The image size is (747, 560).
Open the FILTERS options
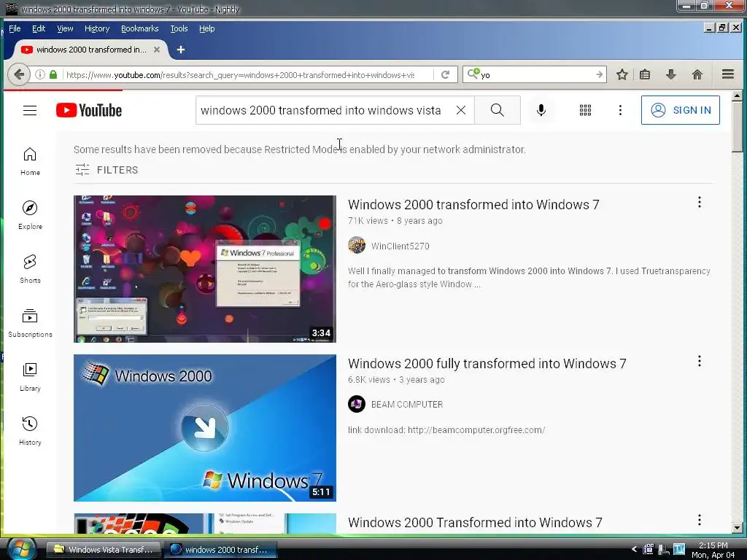click(x=107, y=170)
